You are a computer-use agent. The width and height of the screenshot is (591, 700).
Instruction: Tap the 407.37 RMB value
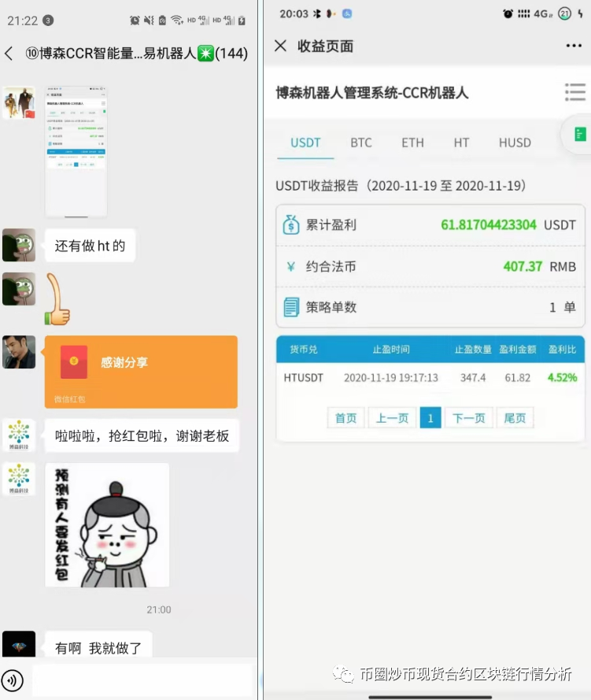(x=523, y=266)
